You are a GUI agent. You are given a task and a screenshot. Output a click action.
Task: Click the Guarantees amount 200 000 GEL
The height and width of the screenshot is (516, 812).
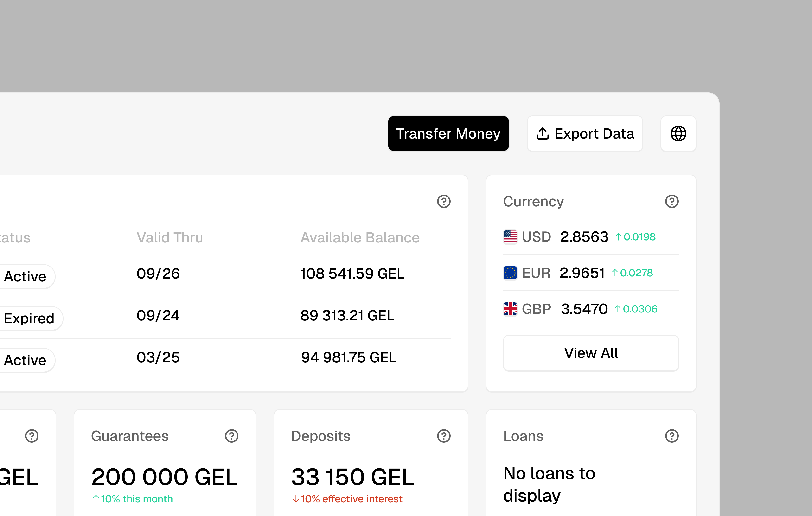tap(165, 477)
